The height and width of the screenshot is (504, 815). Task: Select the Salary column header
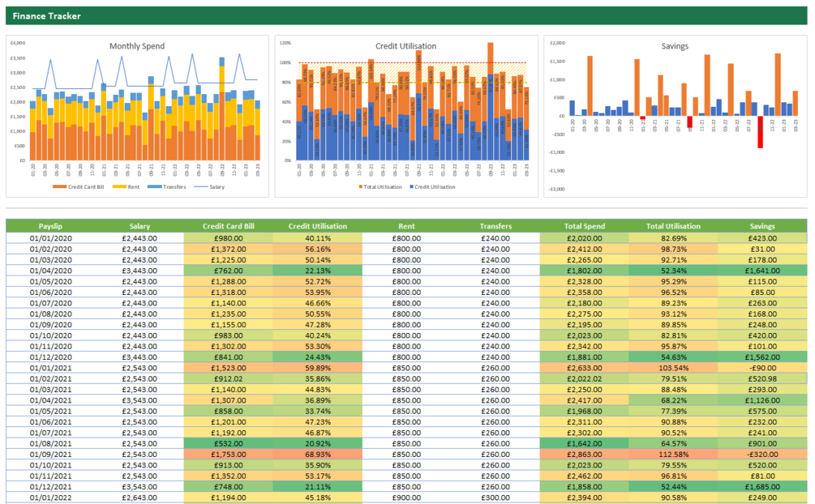point(139,226)
